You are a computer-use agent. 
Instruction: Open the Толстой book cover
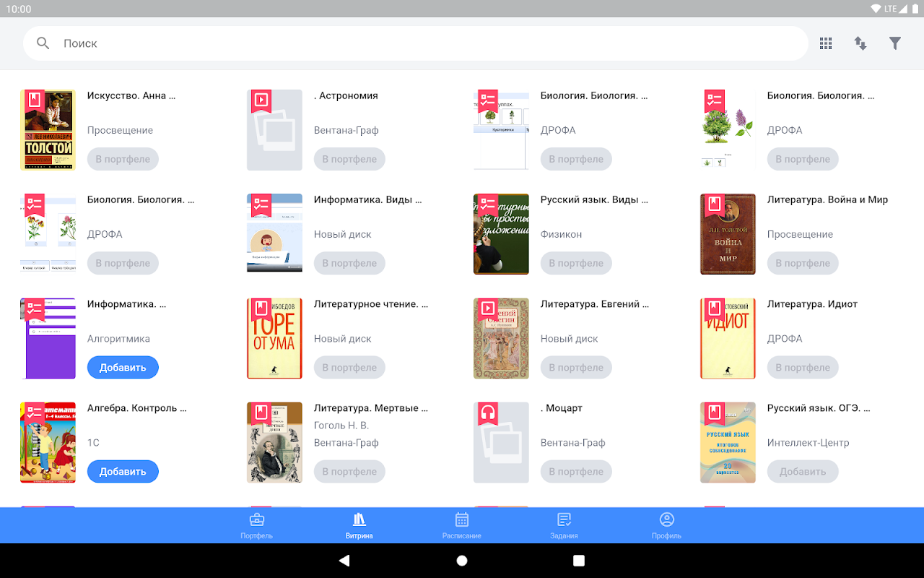(48, 130)
